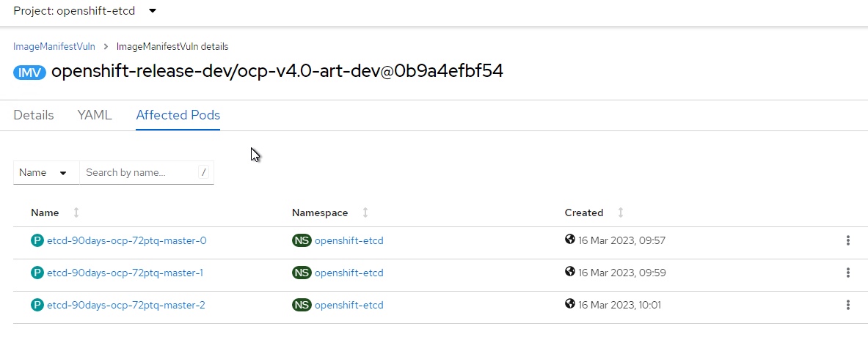Viewport: 868px width, 340px height.
Task: Switch to the YAML tab
Action: [x=95, y=115]
